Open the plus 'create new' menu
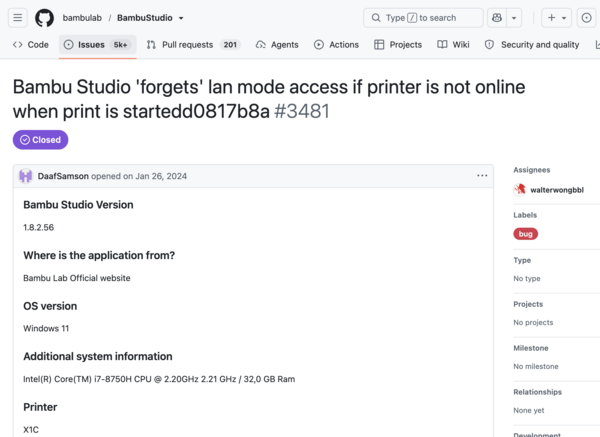The width and height of the screenshot is (600, 437). pos(556,18)
